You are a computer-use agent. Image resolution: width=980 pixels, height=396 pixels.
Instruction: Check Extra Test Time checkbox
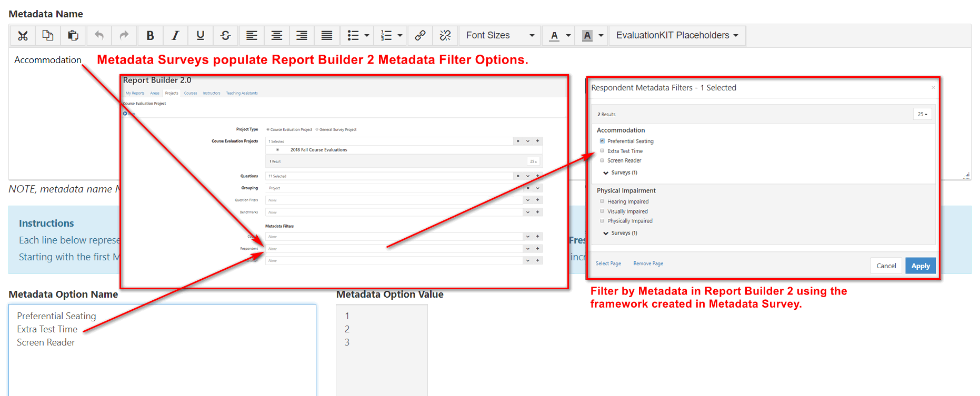click(602, 150)
